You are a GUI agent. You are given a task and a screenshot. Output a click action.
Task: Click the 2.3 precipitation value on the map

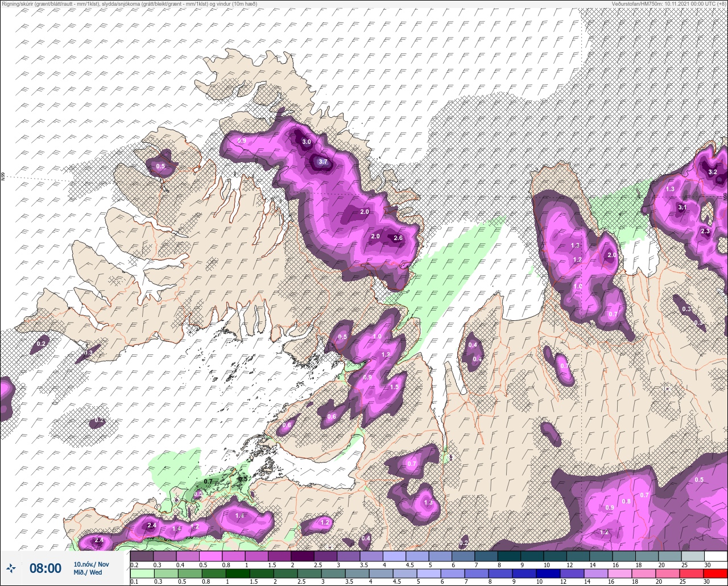point(705,232)
